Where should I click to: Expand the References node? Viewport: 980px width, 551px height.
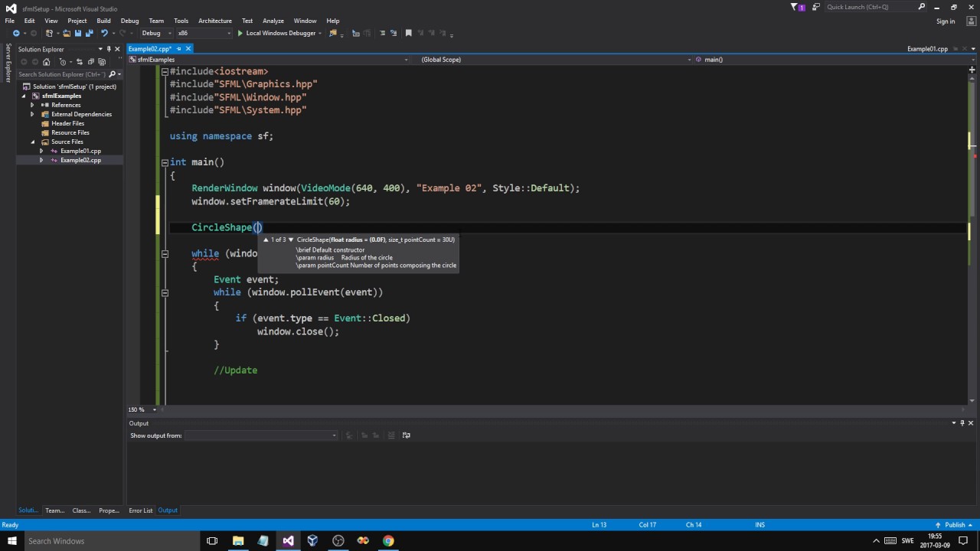(x=32, y=105)
